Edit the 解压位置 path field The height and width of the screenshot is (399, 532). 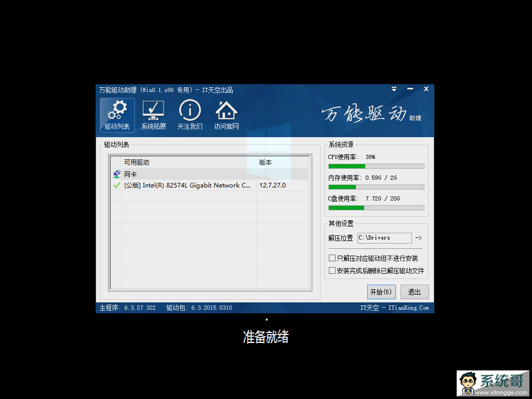coord(384,238)
